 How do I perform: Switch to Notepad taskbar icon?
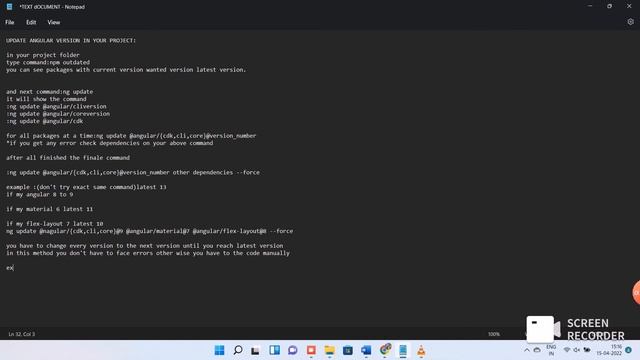(x=403, y=350)
